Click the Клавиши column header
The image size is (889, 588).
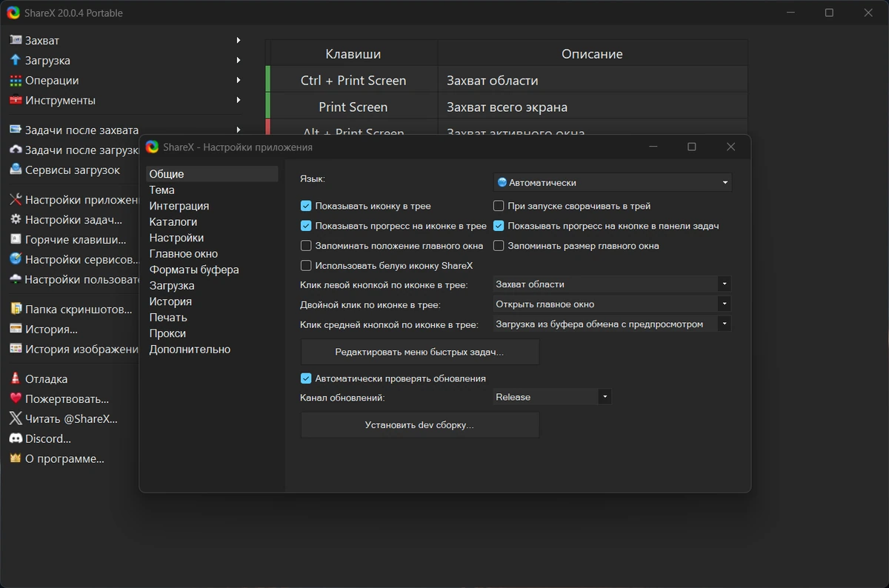tap(353, 54)
